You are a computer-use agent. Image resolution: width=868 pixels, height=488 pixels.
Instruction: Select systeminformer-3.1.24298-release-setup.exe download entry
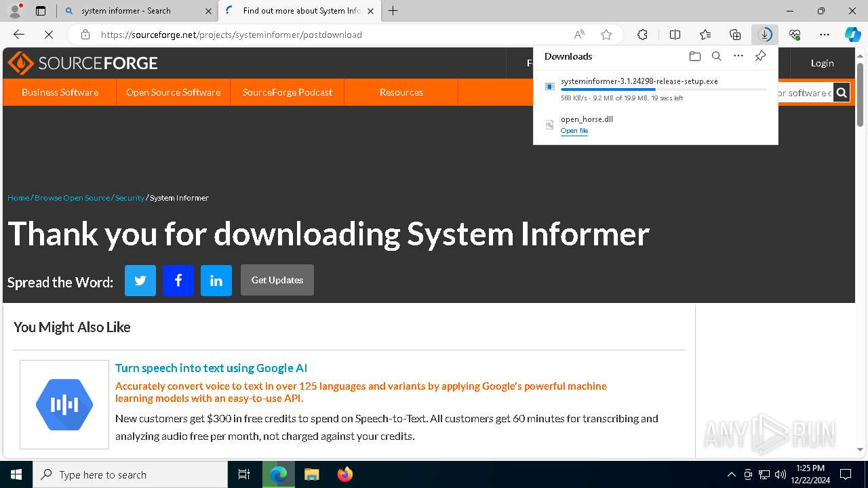[656, 89]
